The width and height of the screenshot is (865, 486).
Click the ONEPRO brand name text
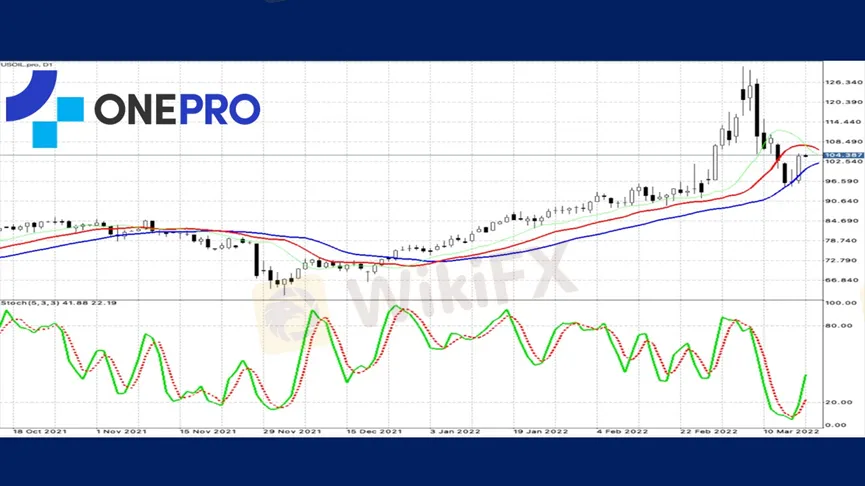[177, 109]
